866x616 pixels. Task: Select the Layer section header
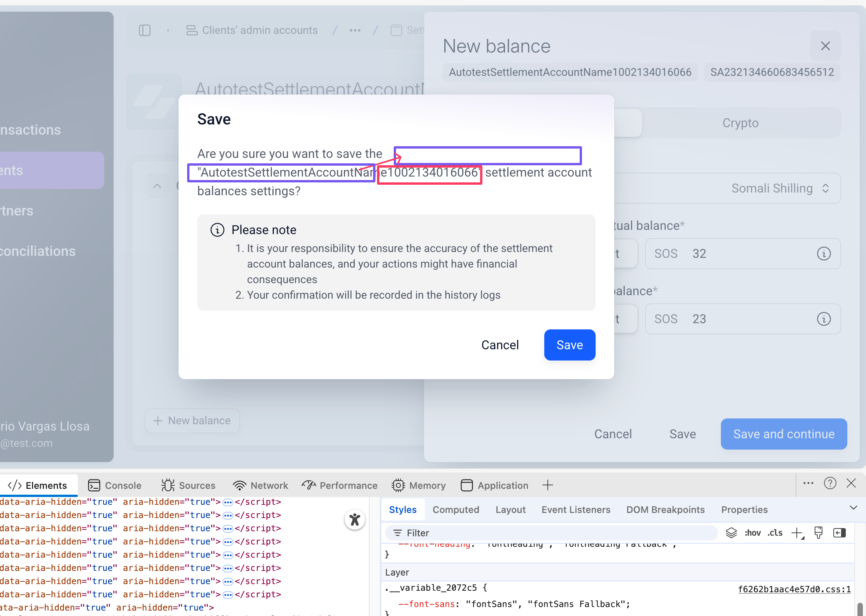[617, 572]
